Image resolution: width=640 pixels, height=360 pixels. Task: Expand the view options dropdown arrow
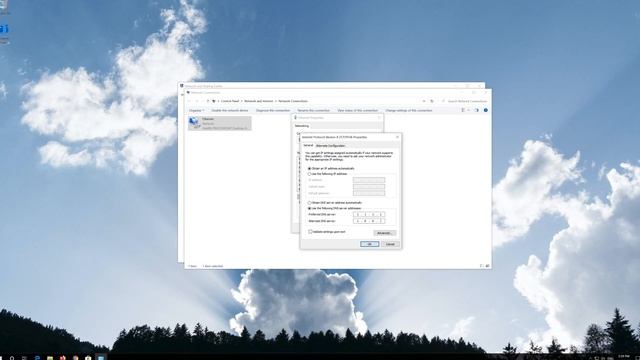tap(469, 110)
